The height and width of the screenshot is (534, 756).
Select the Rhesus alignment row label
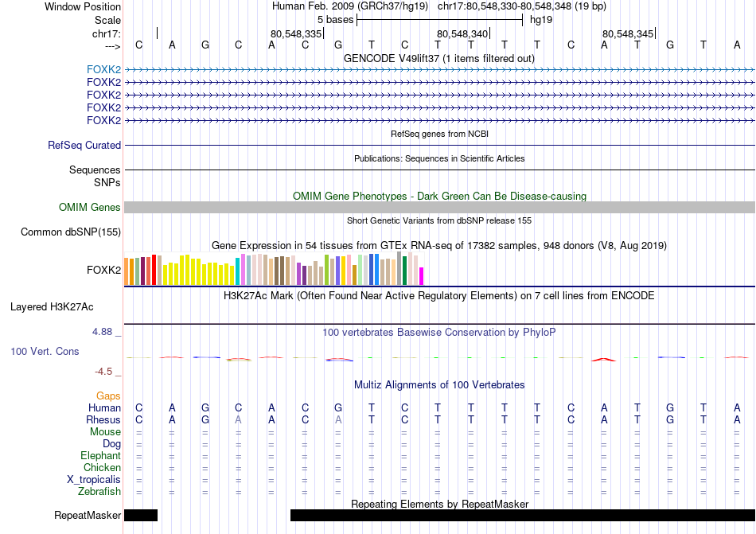pyautogui.click(x=103, y=419)
